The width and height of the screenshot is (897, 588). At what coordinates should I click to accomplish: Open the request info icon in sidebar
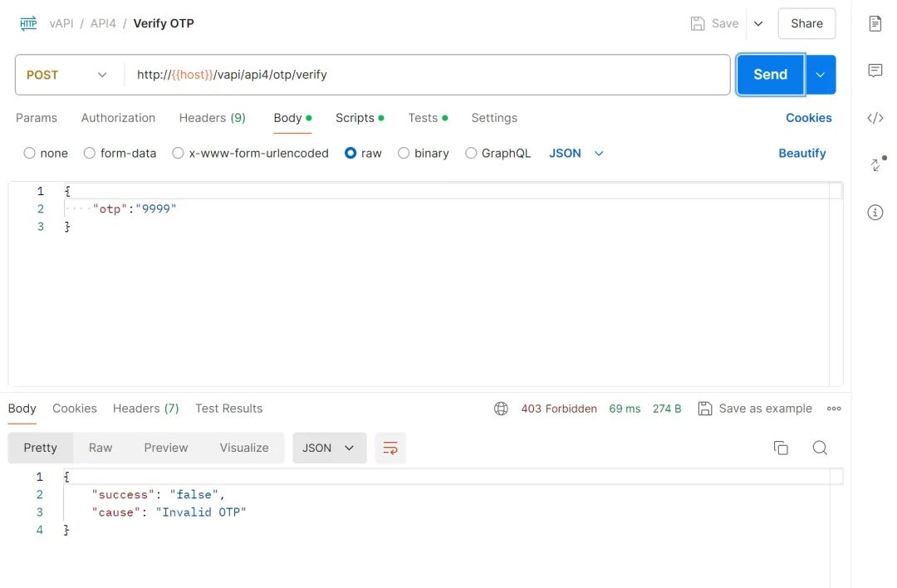pos(875,213)
